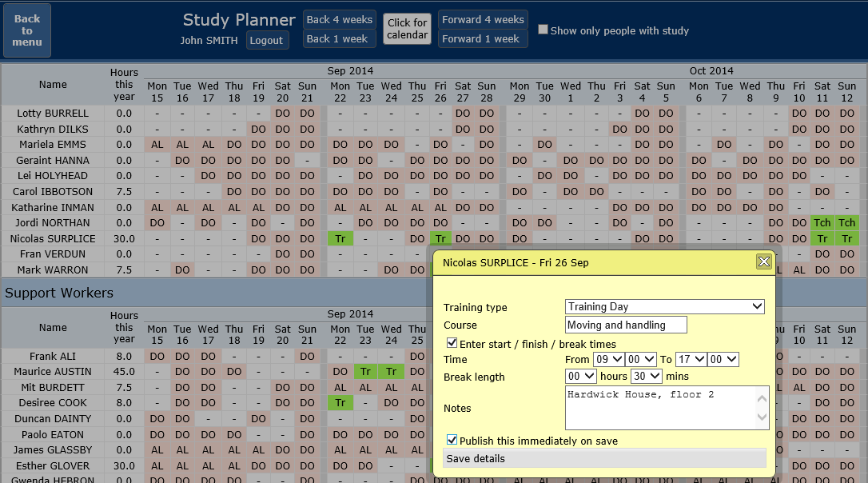Click Carol IBBOTSON DO cell on Mon 29
The height and width of the screenshot is (483, 868).
tap(520, 192)
